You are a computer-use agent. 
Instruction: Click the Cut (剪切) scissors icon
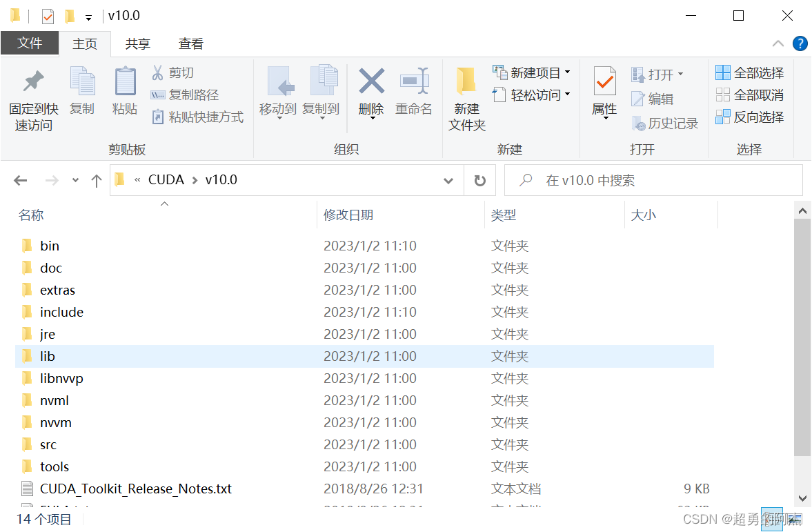157,72
